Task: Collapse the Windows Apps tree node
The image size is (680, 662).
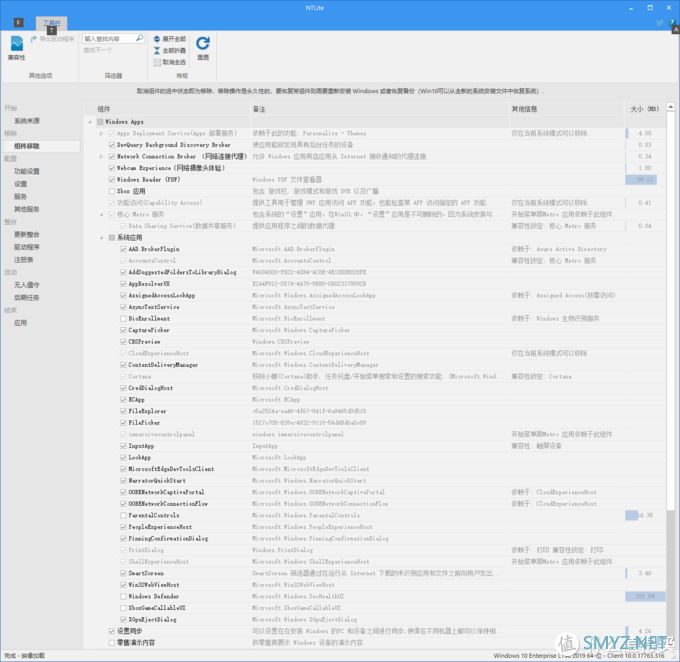Action: click(90, 122)
